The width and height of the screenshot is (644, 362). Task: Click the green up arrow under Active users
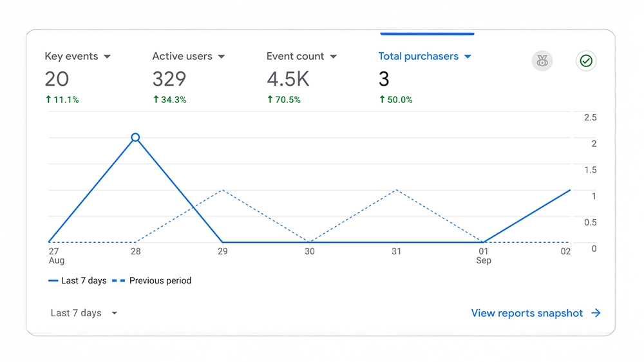pyautogui.click(x=156, y=100)
